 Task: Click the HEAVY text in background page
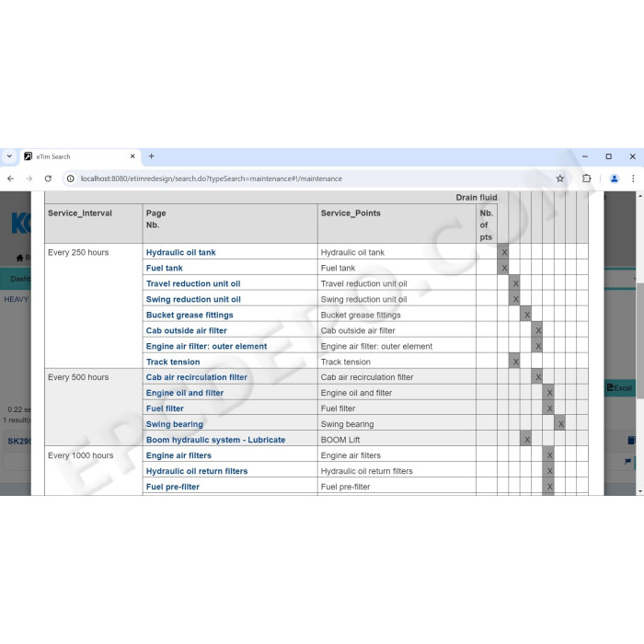coord(16,299)
